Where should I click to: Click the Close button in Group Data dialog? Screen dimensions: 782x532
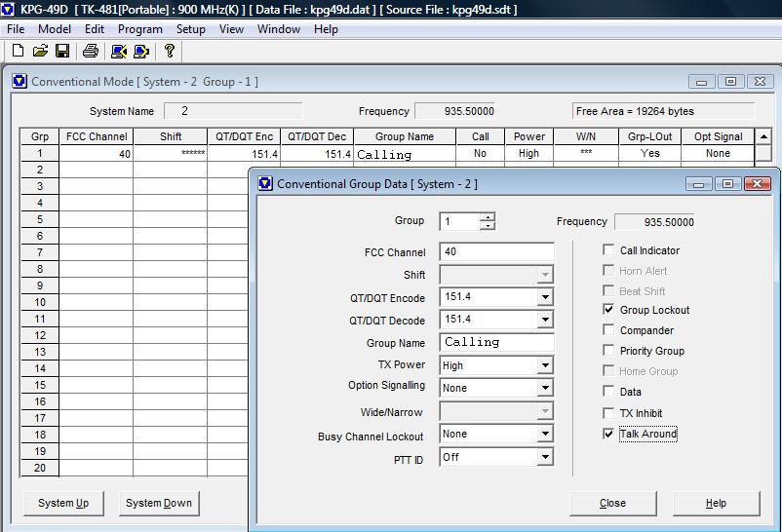612,503
